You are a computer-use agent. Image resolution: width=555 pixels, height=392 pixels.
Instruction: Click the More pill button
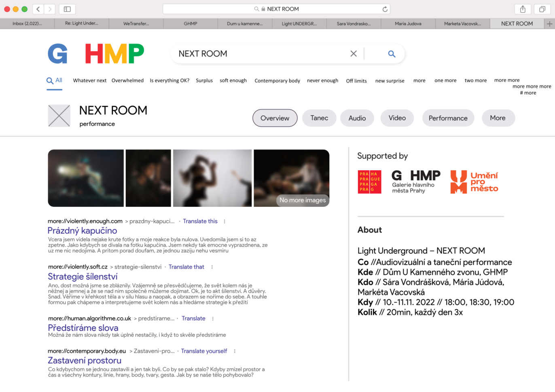(x=498, y=118)
